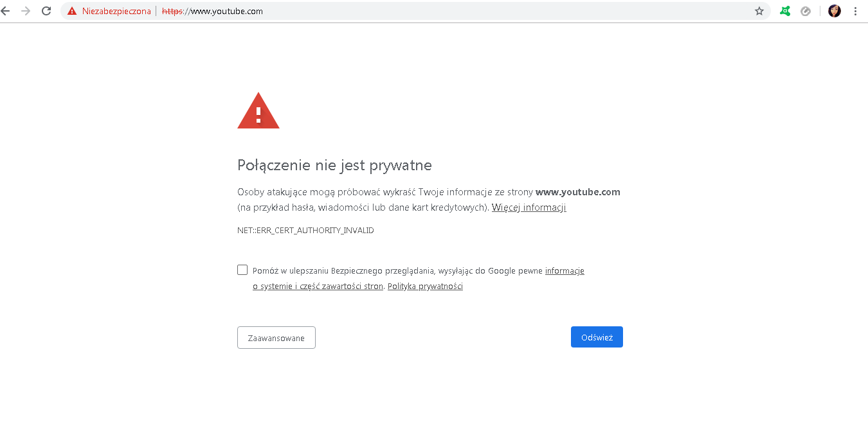The width and height of the screenshot is (868, 440).
Task: Open the green extension icon
Action: click(x=785, y=11)
